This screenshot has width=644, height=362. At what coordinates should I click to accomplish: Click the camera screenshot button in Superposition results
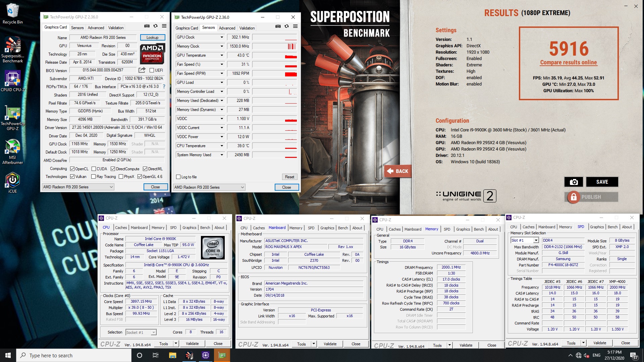(x=574, y=182)
